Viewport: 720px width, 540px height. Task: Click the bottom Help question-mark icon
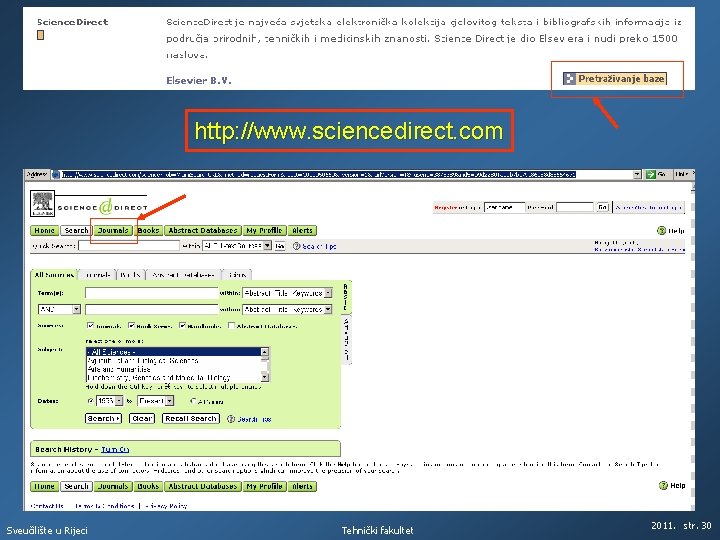663,485
